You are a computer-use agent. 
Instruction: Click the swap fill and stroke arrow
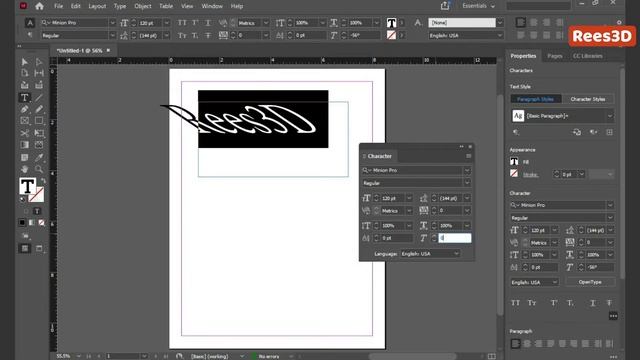[43, 180]
